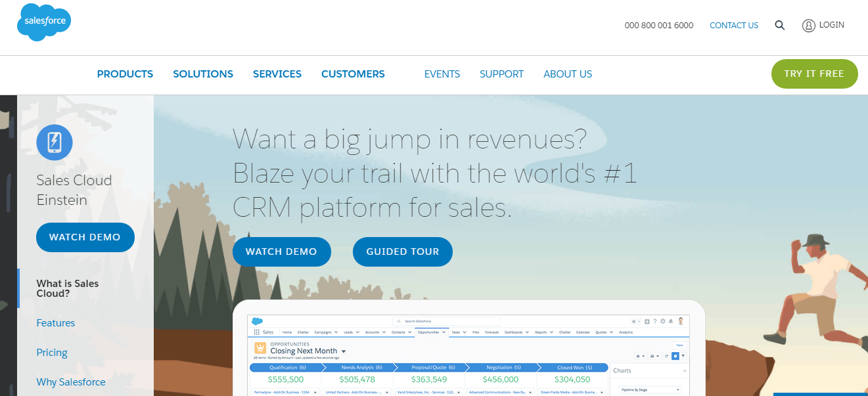Click the $304,050 Closed Won total
This screenshot has height=396, width=868.
pyautogui.click(x=572, y=380)
